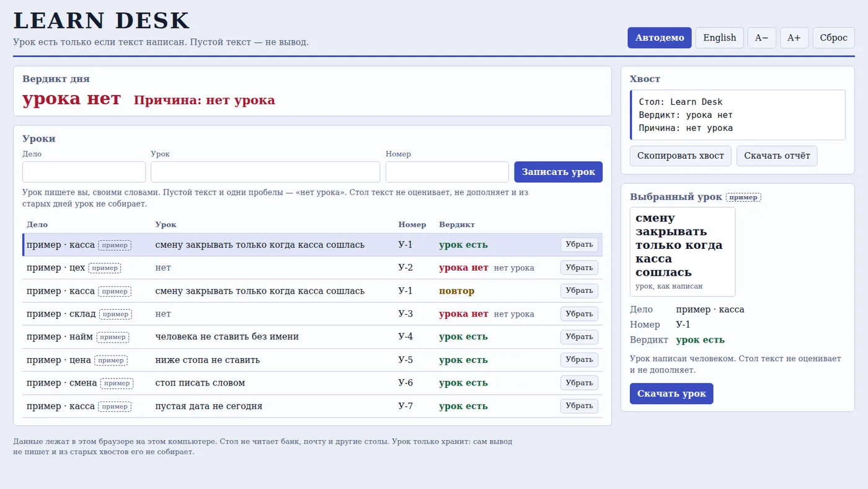Select the lesson 'человека не ставить без имени'
This screenshot has width=868, height=489.
[x=227, y=337]
